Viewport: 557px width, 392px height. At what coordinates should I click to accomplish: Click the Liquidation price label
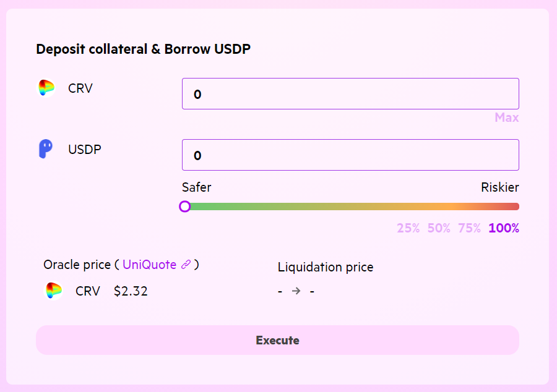[326, 267]
